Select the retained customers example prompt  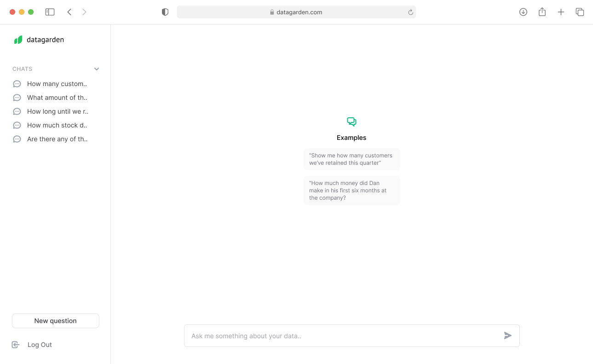(x=352, y=159)
